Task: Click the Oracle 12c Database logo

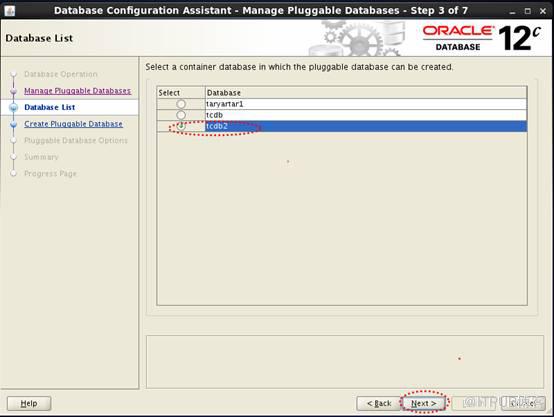Action: tap(482, 38)
